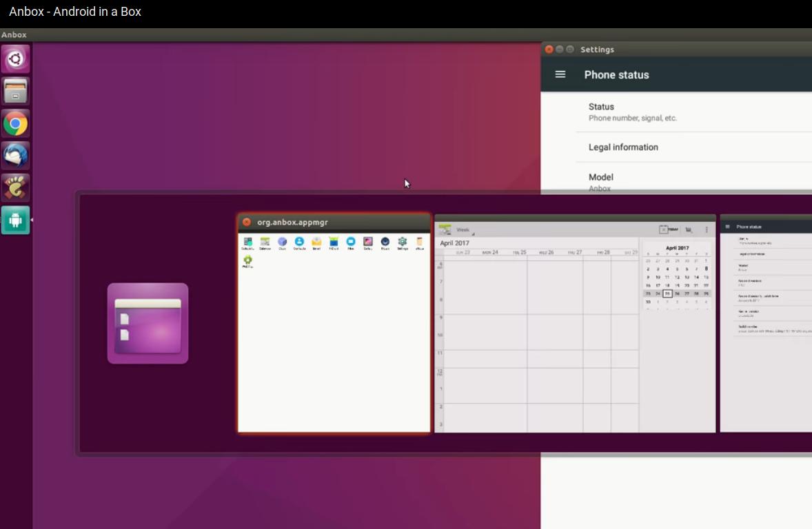Open the Week view dropdown in calendar

(x=465, y=230)
